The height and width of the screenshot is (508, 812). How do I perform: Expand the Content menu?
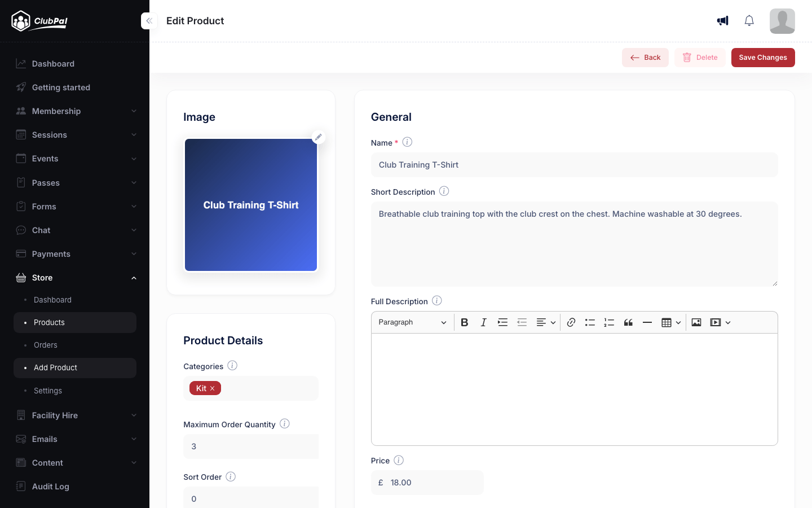coord(75,463)
